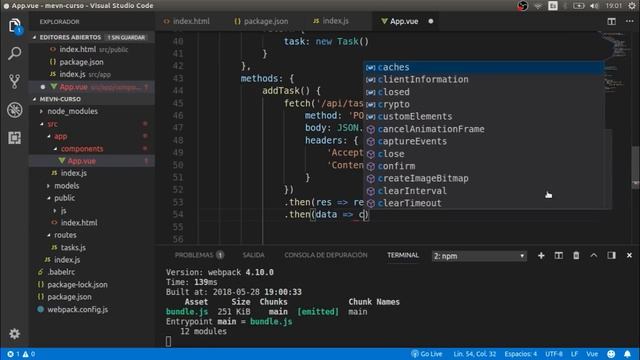The height and width of the screenshot is (360, 640).
Task: Open the SALIDA panel tab
Action: pyautogui.click(x=253, y=255)
